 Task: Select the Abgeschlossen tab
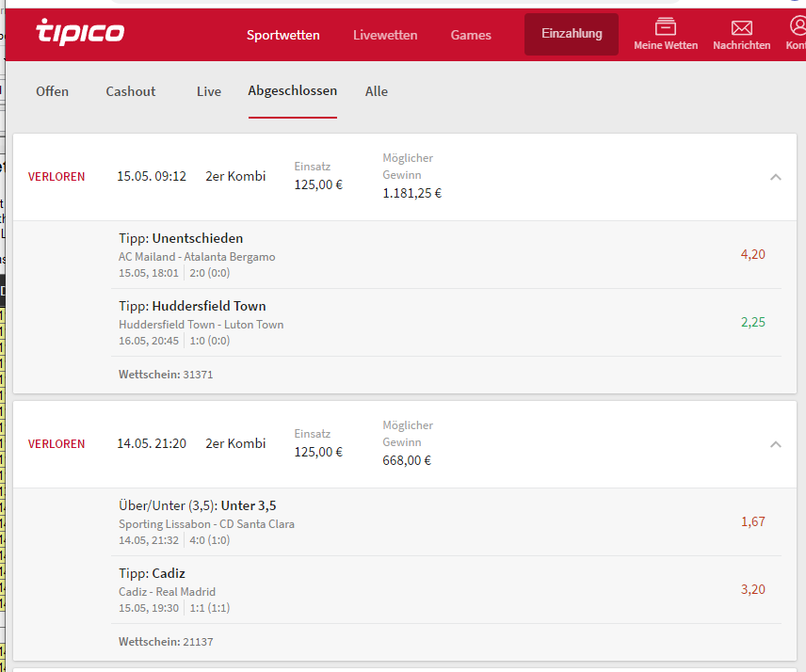pos(293,91)
